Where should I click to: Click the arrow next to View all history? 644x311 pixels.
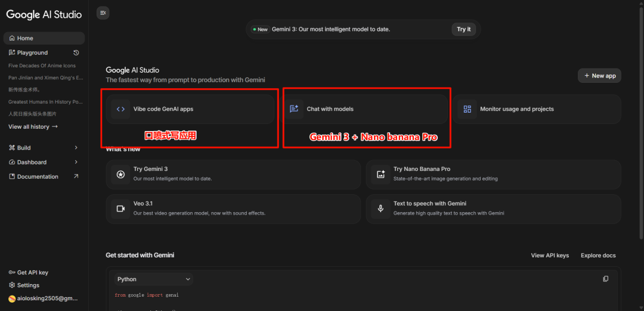55,127
